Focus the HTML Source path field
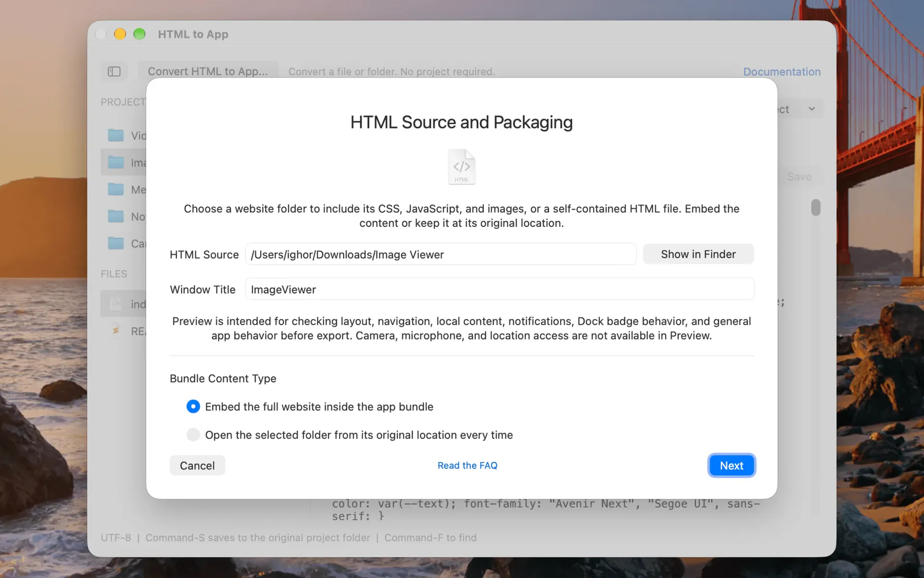 [441, 254]
